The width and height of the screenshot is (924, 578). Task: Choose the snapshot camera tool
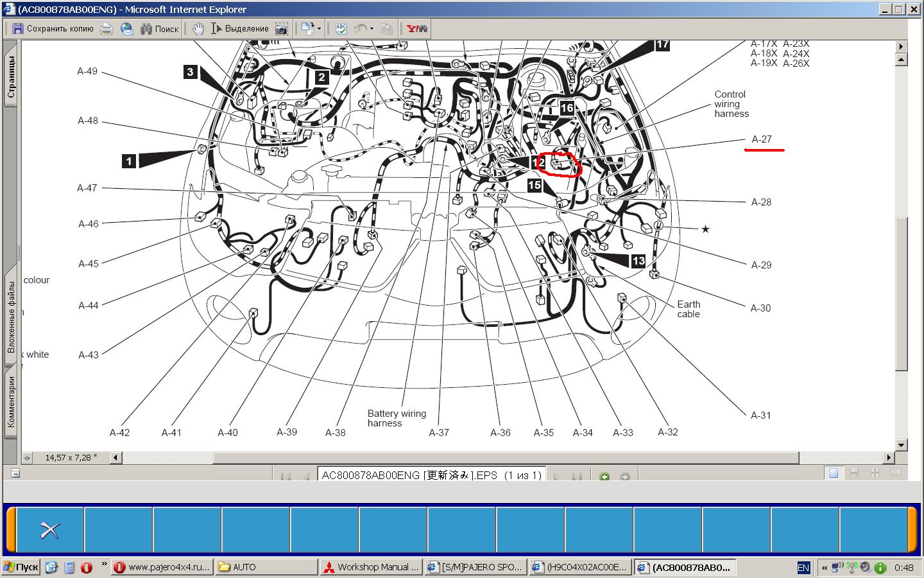click(x=281, y=29)
